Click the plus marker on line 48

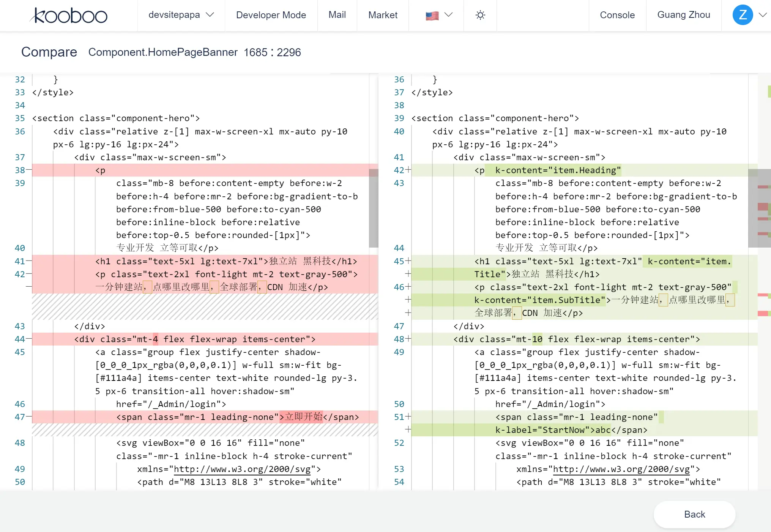408,339
